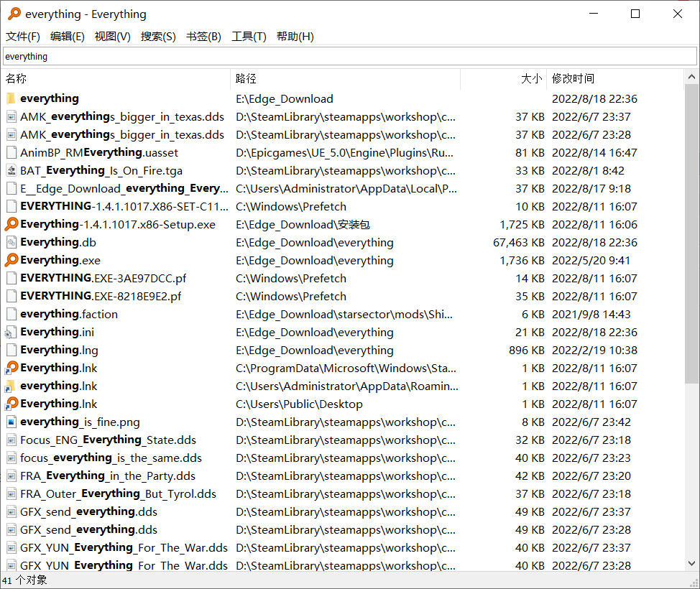Select AMK_everythings_bigger_in_texas.dds modified 23:37

coord(122,117)
